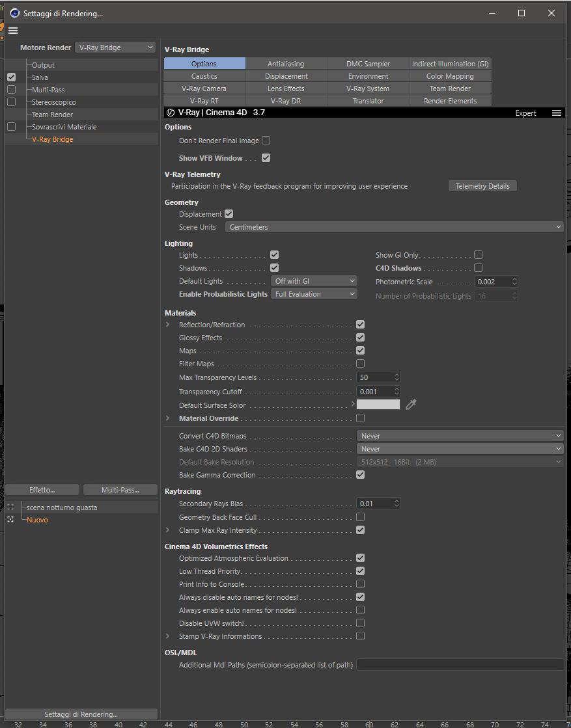Select Output in left settings list
The height and width of the screenshot is (728, 571).
click(x=43, y=65)
